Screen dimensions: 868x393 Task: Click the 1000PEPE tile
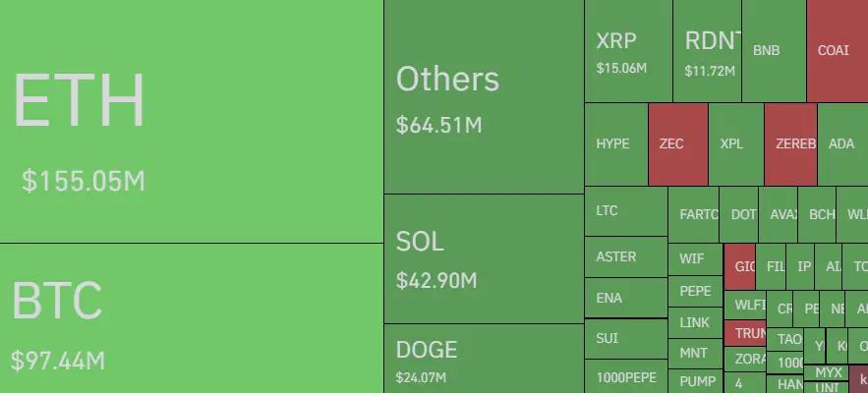626,376
